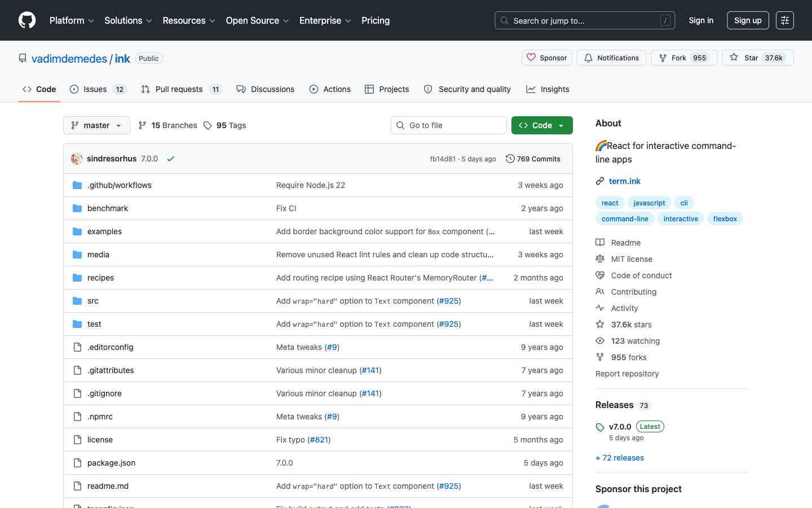Open the 95 Tags page
Viewport: 812px width, 508px height.
(225, 125)
